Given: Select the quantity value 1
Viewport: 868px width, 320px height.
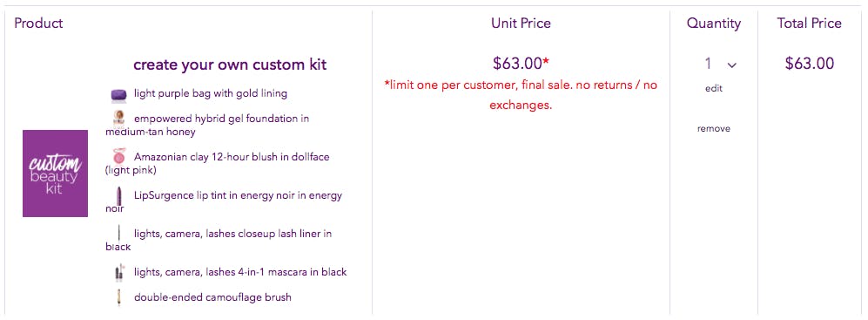Looking at the screenshot, I should [708, 64].
